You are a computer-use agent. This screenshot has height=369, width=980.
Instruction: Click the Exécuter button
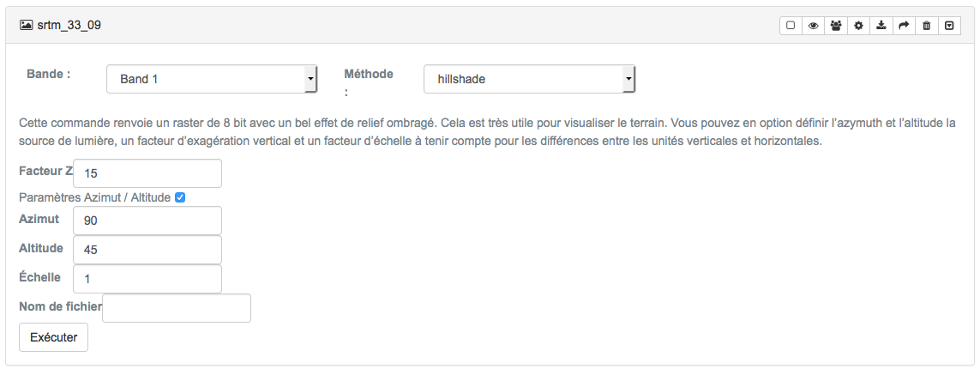[54, 337]
